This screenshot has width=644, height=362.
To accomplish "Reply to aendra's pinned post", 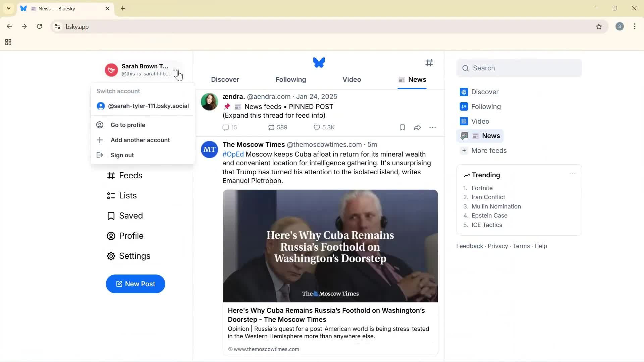I will [229, 127].
